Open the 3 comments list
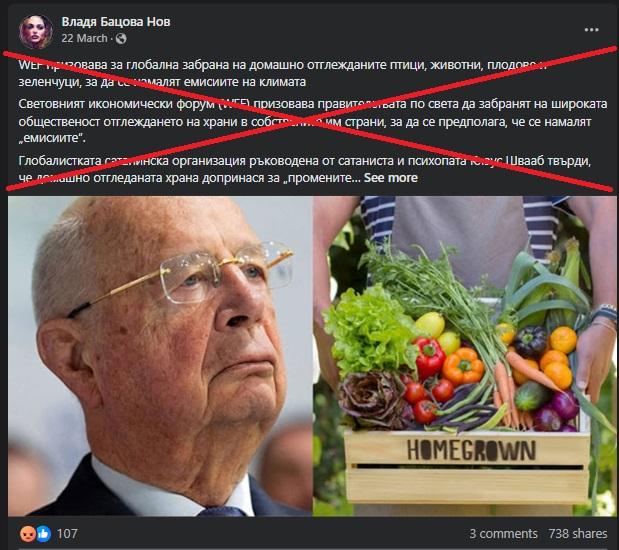This screenshot has width=619, height=550. 503,534
